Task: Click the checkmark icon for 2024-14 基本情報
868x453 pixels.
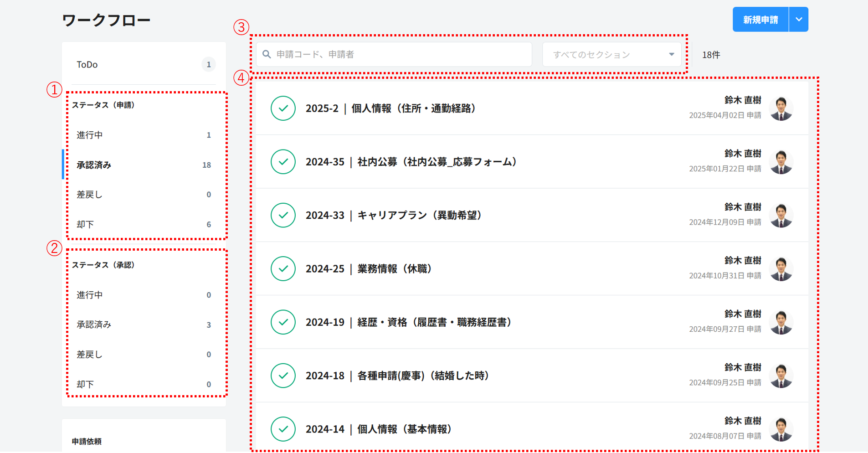Action: 283,429
